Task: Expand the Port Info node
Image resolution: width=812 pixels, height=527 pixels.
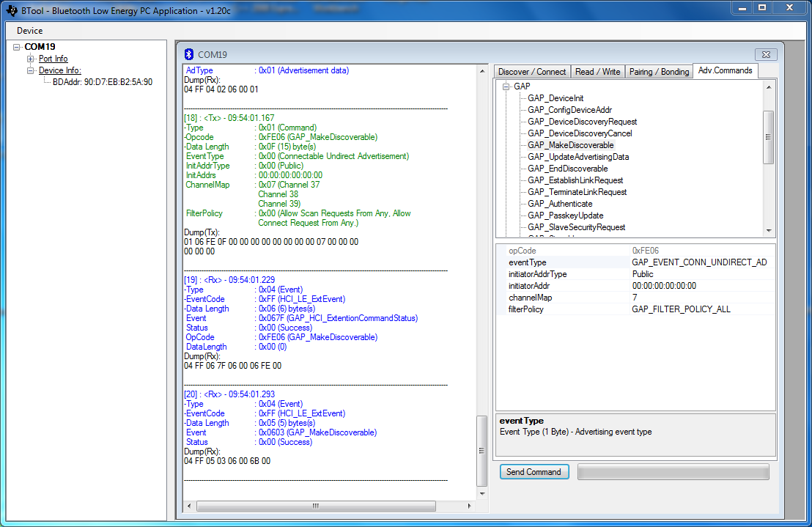Action: point(31,59)
